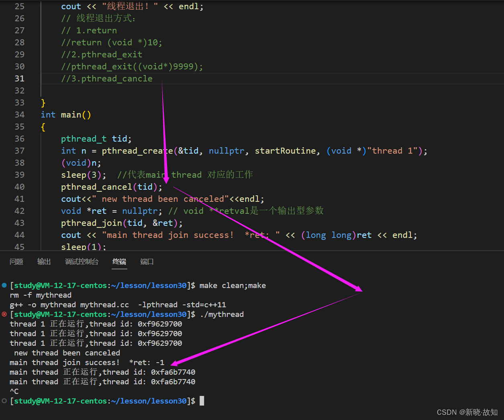Viewport: 504px width, 420px height.
Task: Click cout '线程退出!' line 25
Action: pos(132,6)
